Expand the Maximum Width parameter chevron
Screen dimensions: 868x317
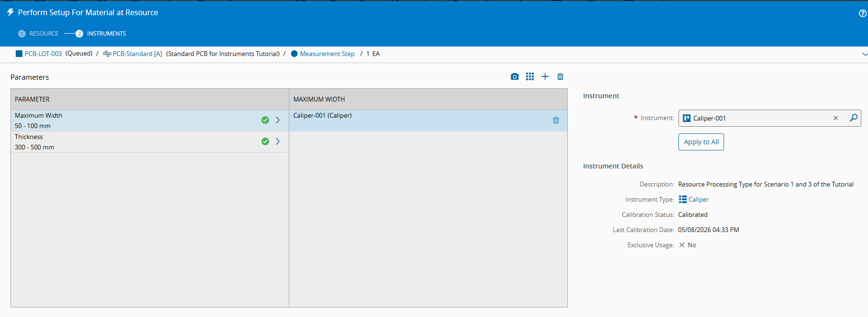click(278, 120)
